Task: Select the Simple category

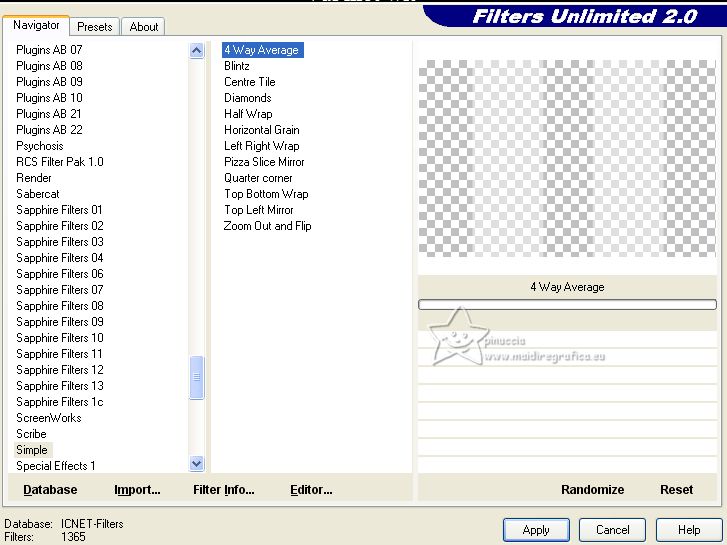Action: click(x=32, y=450)
